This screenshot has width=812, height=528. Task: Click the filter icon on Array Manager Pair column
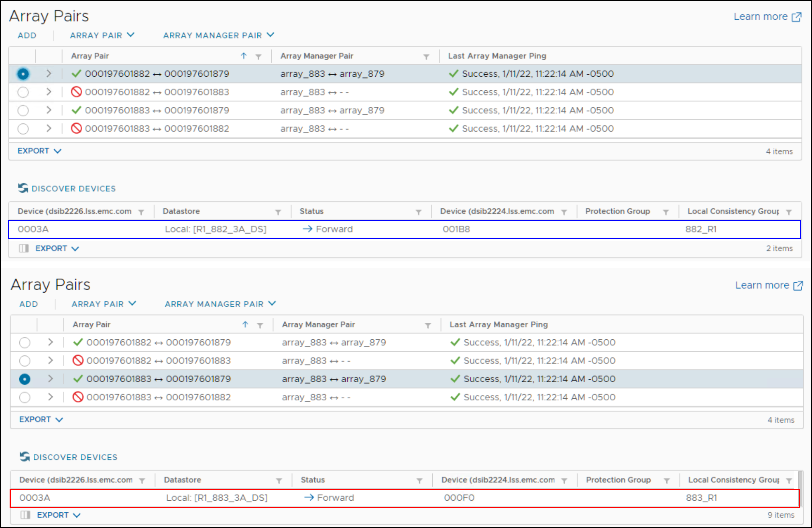tap(427, 56)
